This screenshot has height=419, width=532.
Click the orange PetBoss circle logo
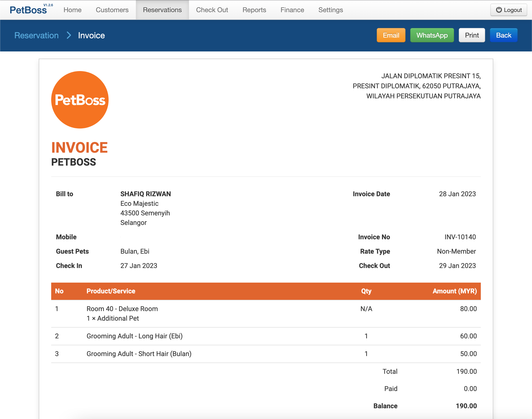point(80,100)
